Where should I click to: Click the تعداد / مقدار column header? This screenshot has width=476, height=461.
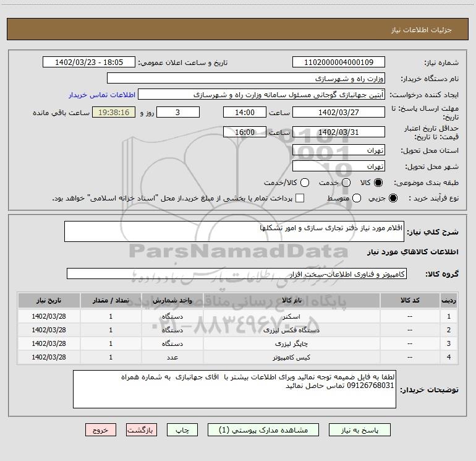click(x=111, y=301)
